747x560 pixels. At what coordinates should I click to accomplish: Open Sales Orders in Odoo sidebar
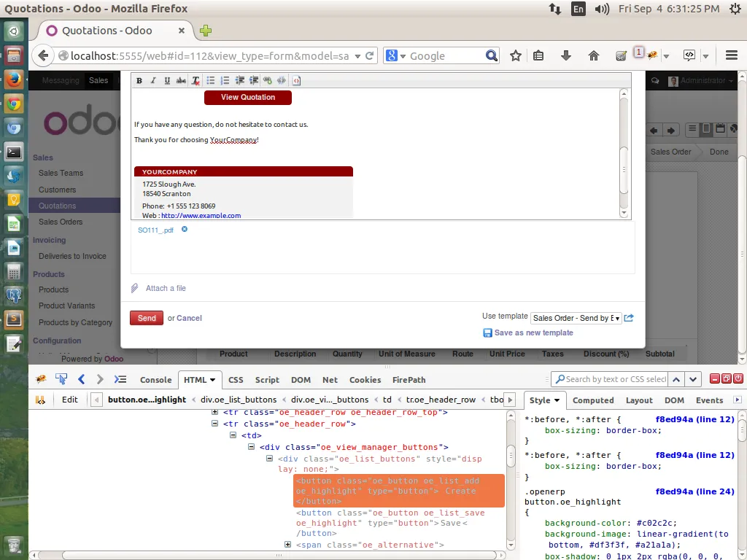(61, 222)
